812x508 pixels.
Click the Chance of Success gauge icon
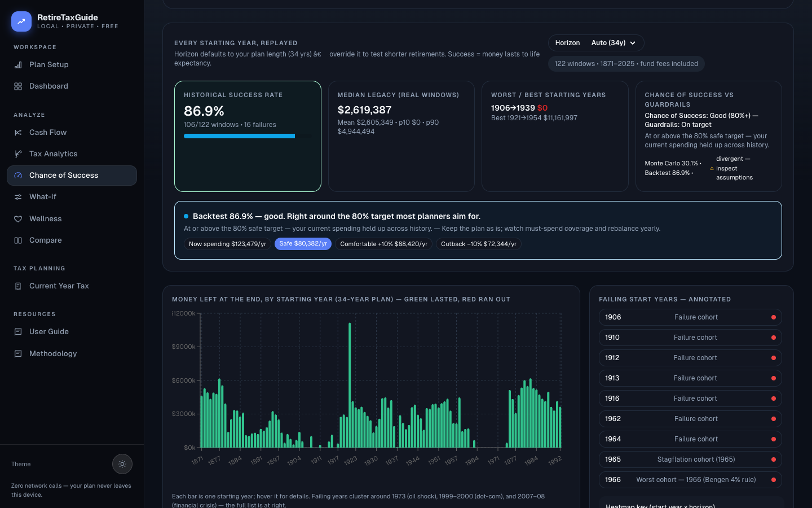pyautogui.click(x=18, y=176)
